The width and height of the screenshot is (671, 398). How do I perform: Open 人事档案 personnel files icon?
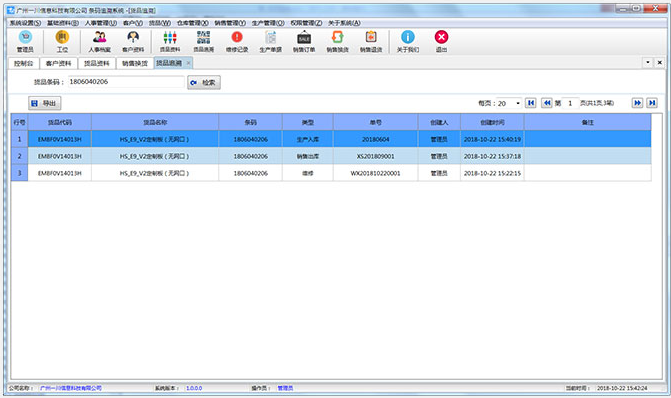(99, 42)
